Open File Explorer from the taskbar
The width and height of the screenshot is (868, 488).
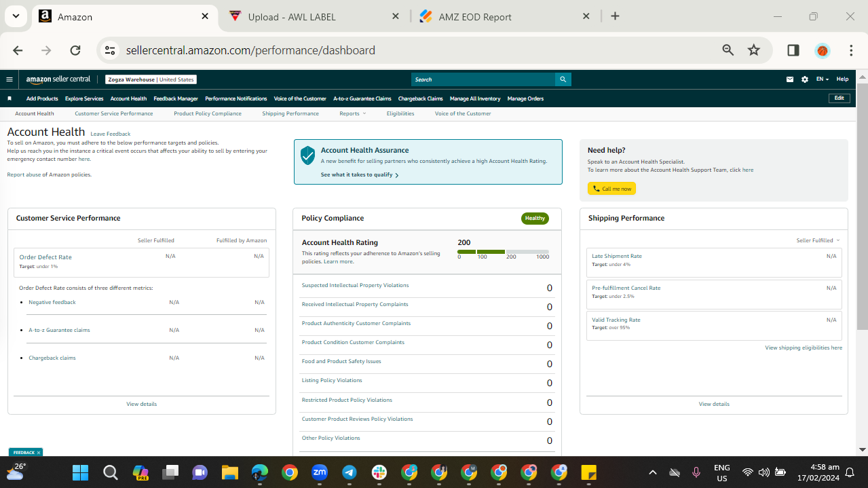tap(229, 472)
